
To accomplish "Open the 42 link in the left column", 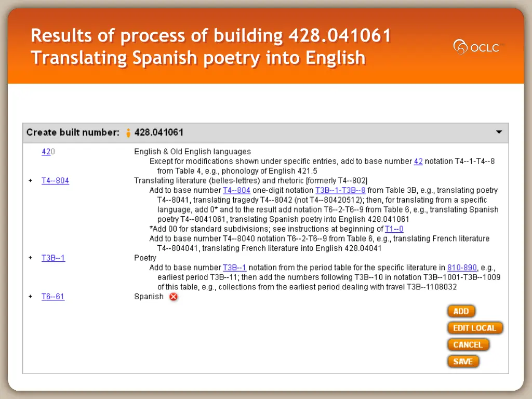I will pyautogui.click(x=46, y=152).
